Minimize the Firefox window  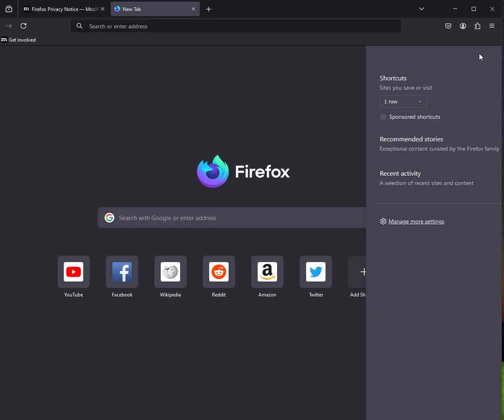coord(455,9)
